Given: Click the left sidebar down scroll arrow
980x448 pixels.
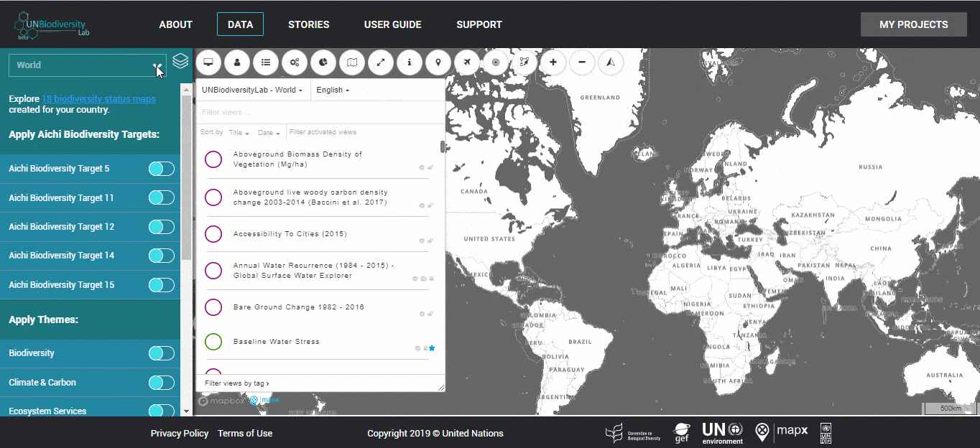Looking at the screenshot, I should point(187,411).
